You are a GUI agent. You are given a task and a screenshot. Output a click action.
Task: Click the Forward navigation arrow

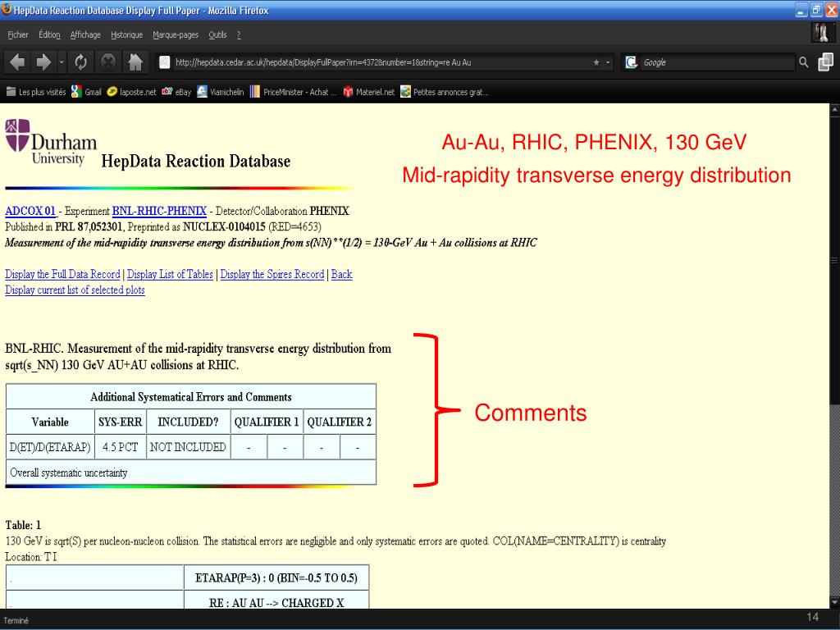click(x=44, y=62)
